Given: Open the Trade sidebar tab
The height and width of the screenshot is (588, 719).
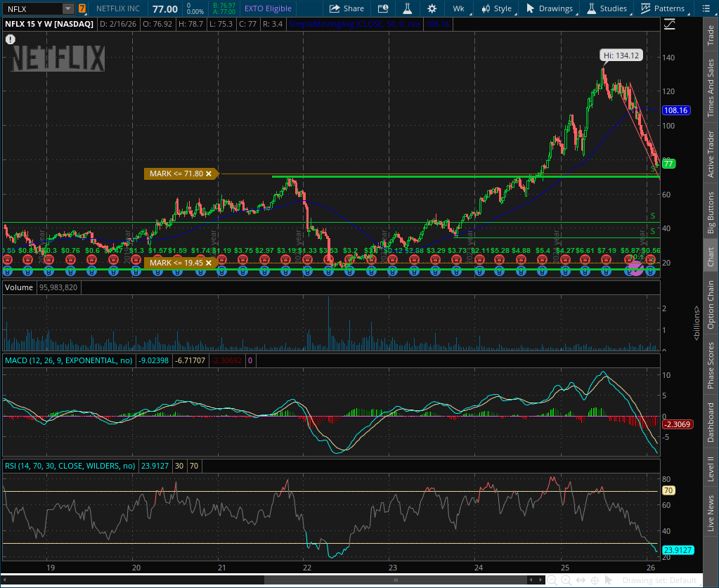Looking at the screenshot, I should click(711, 35).
